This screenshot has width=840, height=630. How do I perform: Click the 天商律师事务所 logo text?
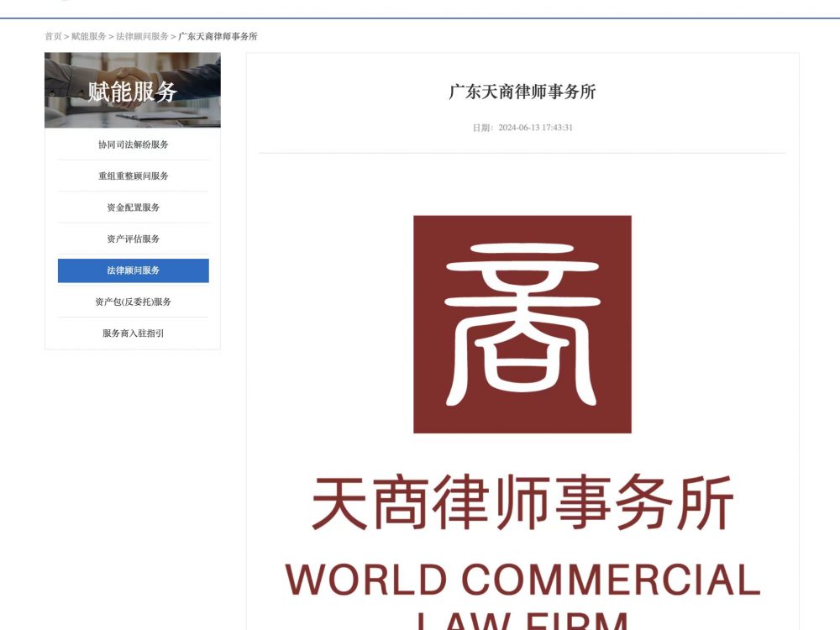tap(522, 502)
